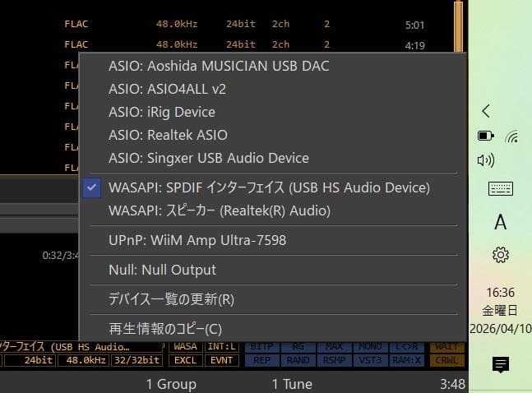The width and height of the screenshot is (532, 393).
Task: Click the 1 Group status text
Action: click(171, 384)
